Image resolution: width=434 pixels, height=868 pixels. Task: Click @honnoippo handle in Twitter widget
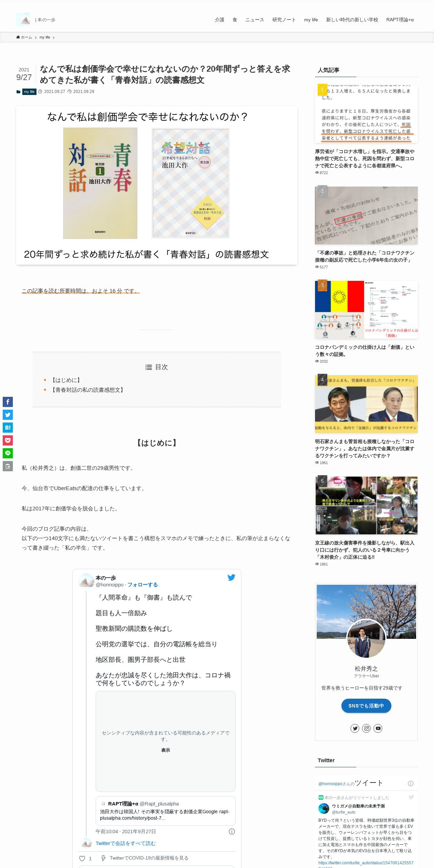330,784
